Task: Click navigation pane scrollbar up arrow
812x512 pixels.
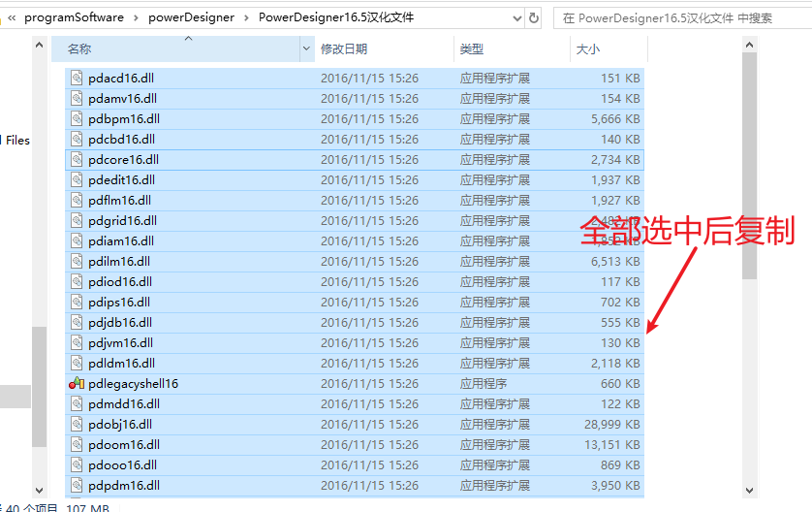Action: [x=40, y=45]
